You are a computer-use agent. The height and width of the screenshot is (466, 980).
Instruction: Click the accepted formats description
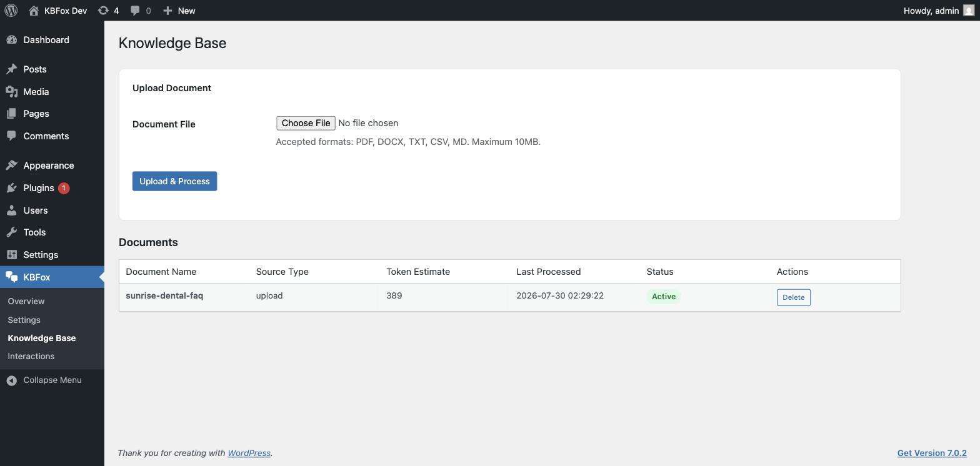coord(408,142)
